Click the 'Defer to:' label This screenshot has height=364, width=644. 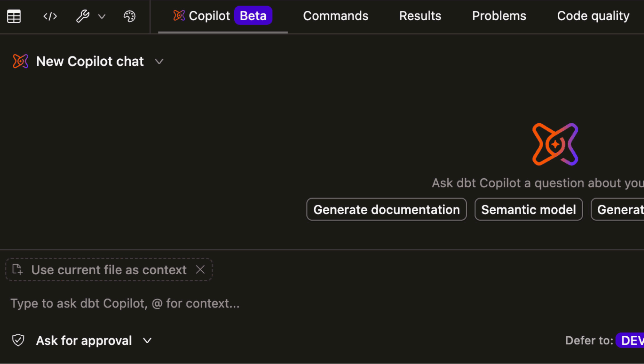pyautogui.click(x=589, y=340)
